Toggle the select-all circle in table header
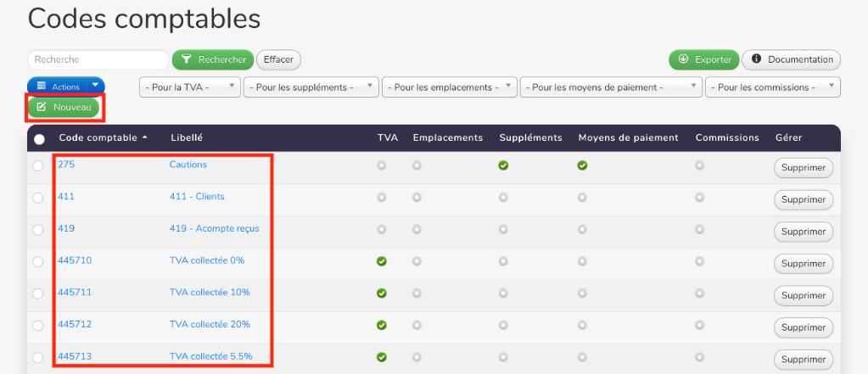868x374 pixels. coord(39,139)
